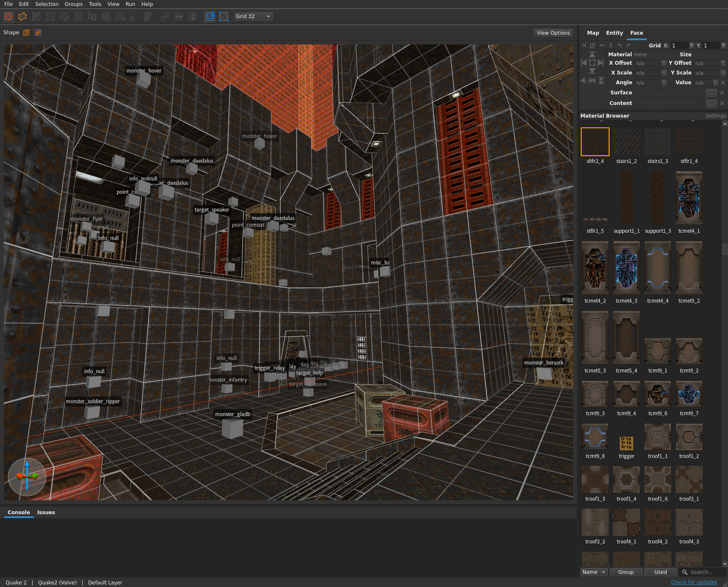This screenshot has height=587, width=728.
Task: Reset texture attributes with the X icon
Action: coord(584,45)
